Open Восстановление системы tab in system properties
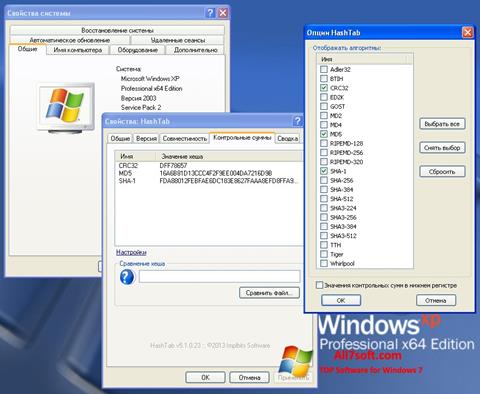The width and height of the screenshot is (480, 394). pos(117,30)
